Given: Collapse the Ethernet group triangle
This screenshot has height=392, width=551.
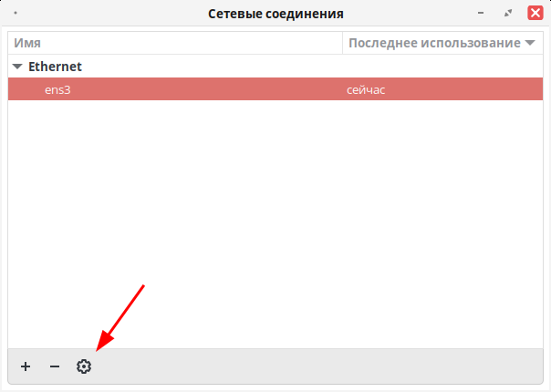Looking at the screenshot, I should 17,66.
